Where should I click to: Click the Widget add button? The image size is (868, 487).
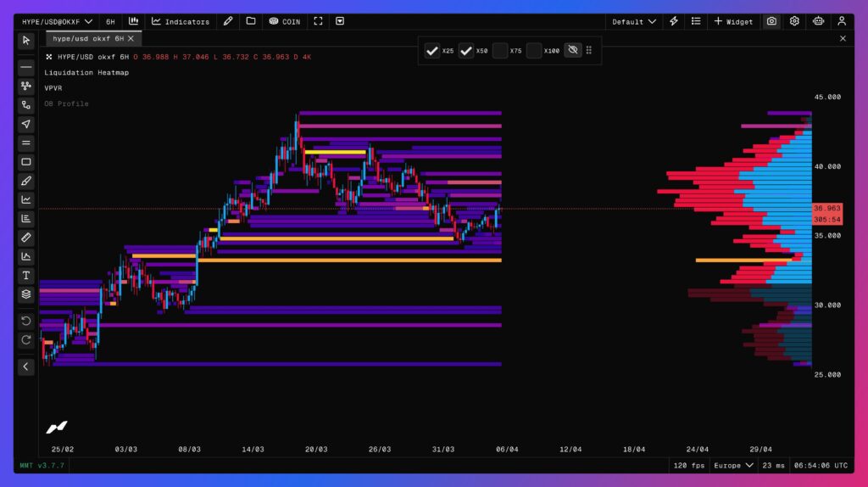coord(733,21)
